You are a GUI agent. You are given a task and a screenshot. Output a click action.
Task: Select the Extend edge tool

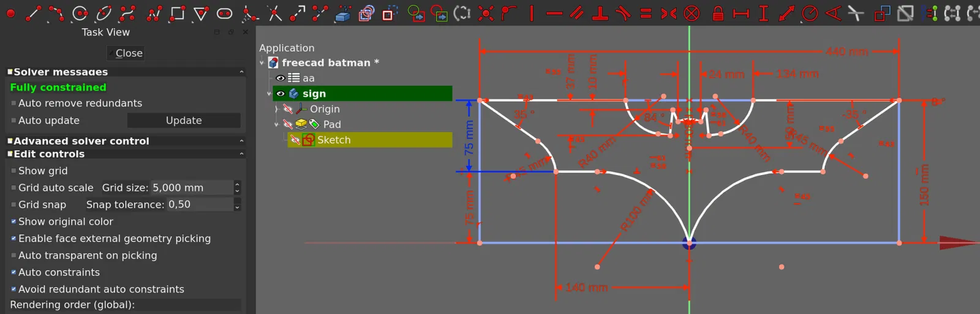point(297,13)
